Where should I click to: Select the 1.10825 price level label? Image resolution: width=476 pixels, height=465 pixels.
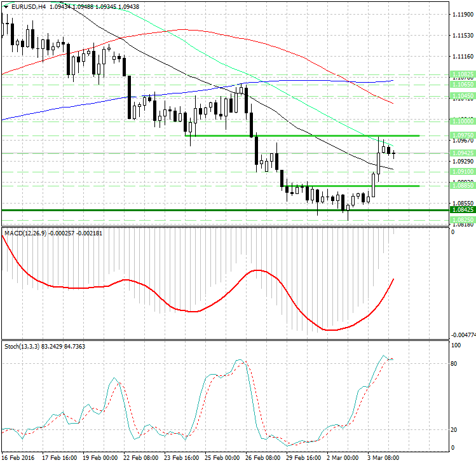click(461, 74)
